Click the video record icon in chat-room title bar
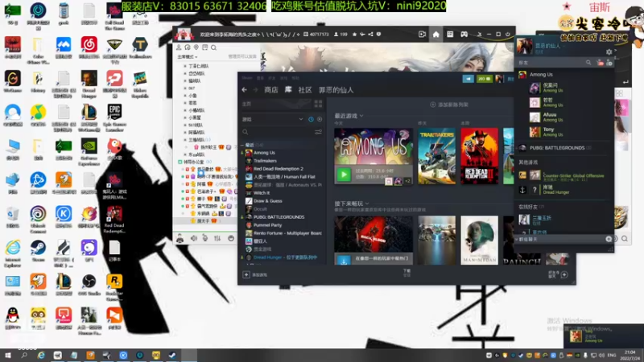Viewport: 644px width, 362px height. [422, 35]
